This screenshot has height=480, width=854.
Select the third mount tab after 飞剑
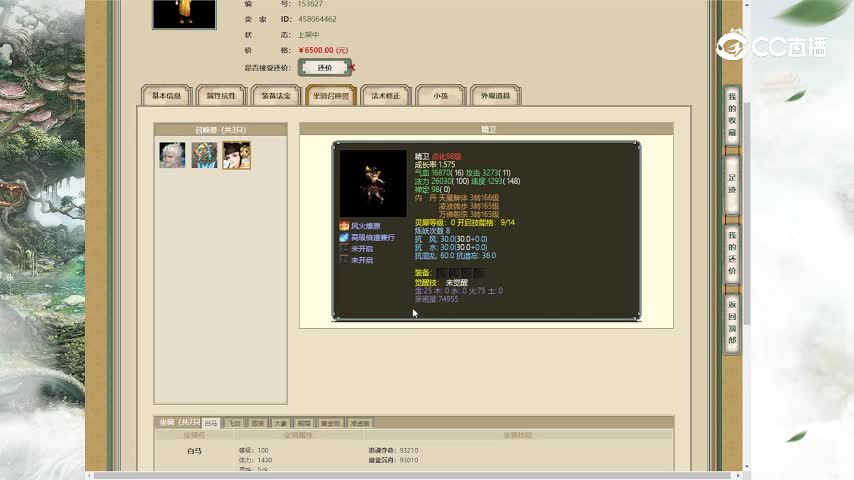click(258, 423)
